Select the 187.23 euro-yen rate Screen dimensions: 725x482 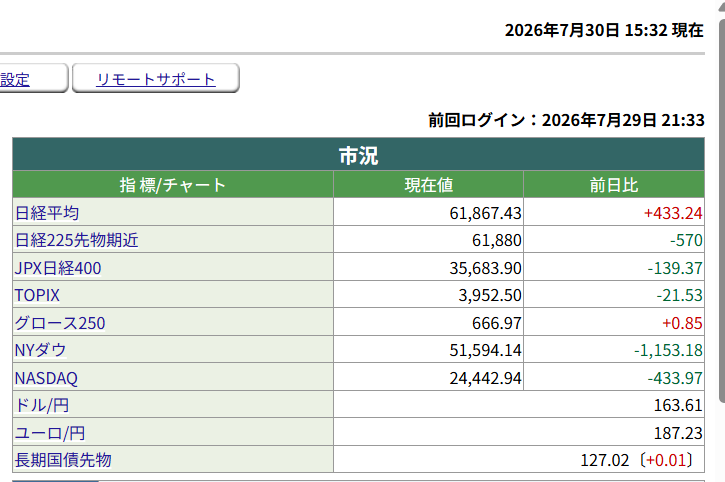tap(678, 433)
